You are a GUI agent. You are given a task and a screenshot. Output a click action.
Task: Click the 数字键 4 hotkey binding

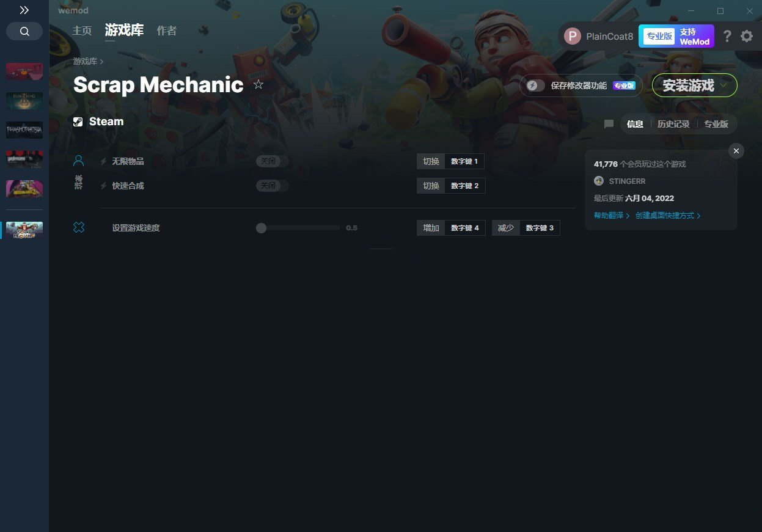coord(465,228)
